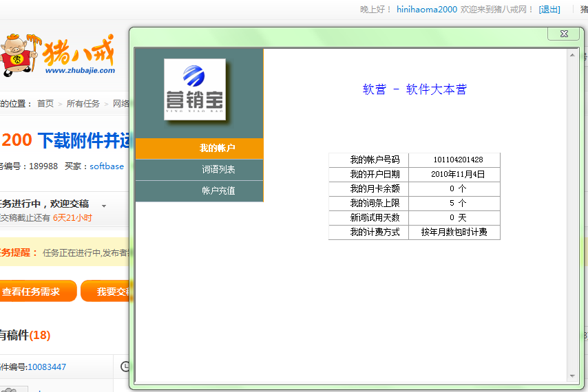This screenshot has height=392, width=588.
Task: Select the 0 个 monthly card balance value
Action: [x=454, y=188]
